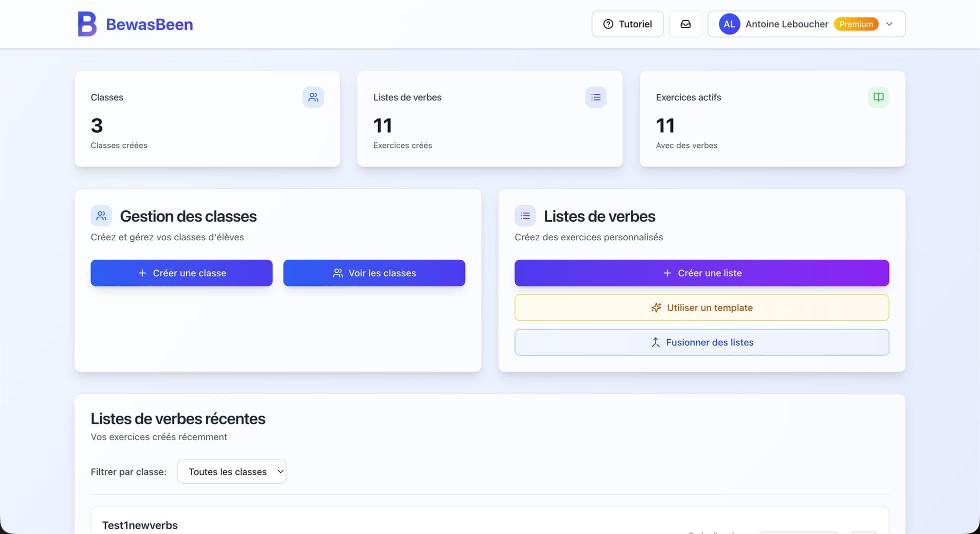
Task: Click Créer une liste button
Action: click(702, 273)
